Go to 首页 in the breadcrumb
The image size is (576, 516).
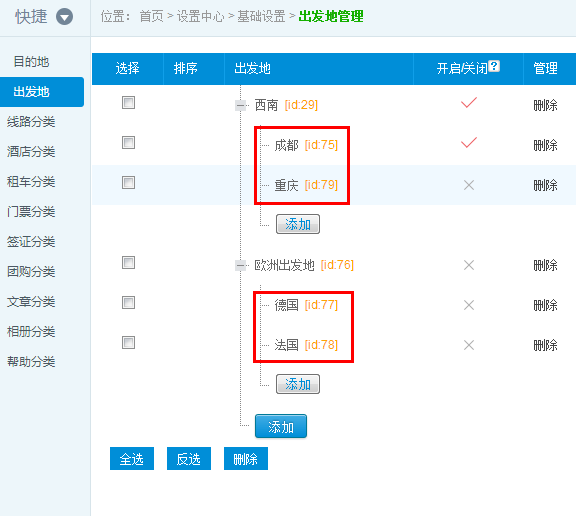[x=151, y=17]
